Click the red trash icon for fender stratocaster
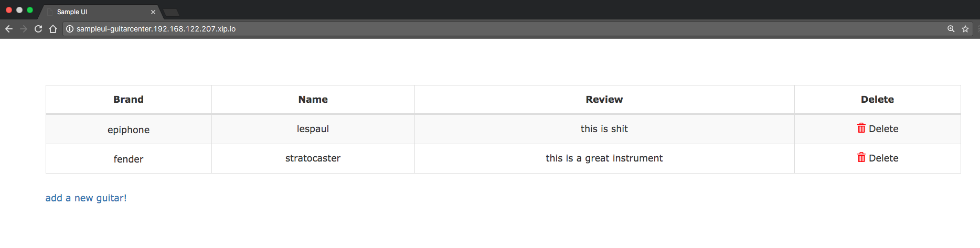 pos(861,158)
